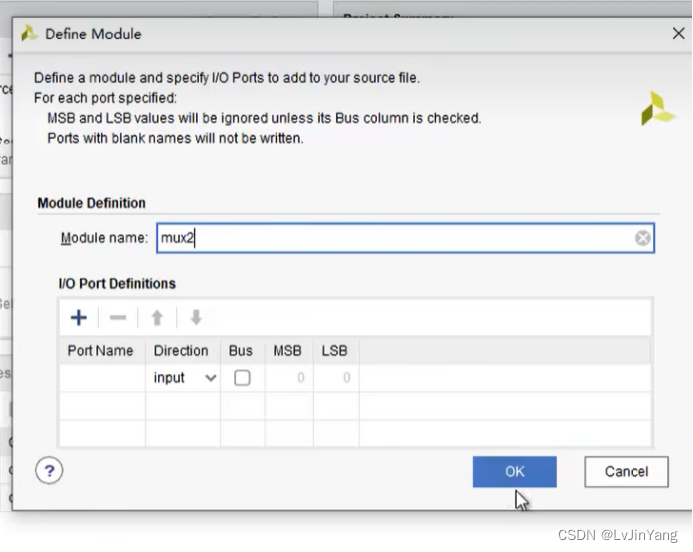Click the add port plus icon
Viewport: 693px width, 552px height.
click(79, 318)
